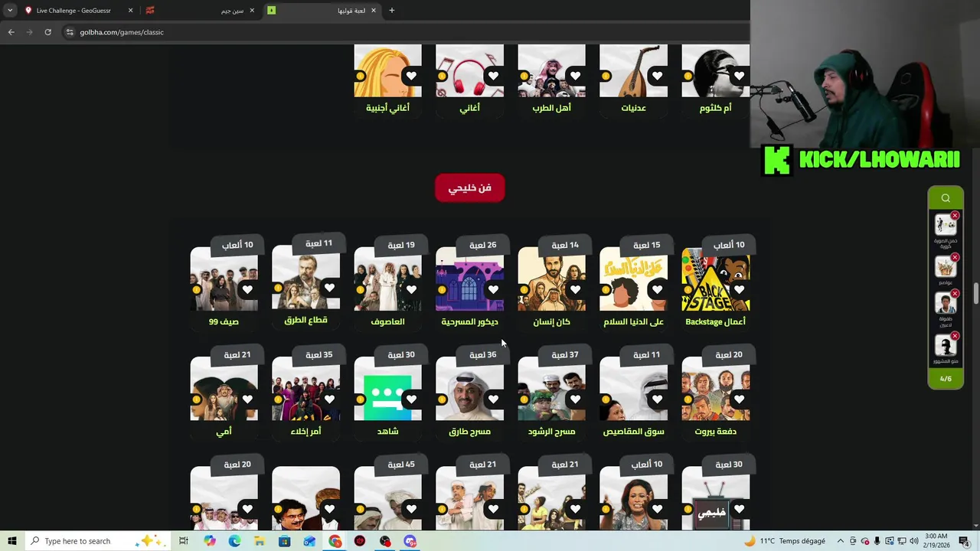Image resolution: width=980 pixels, height=551 pixels.
Task: Reload the golbha.com page
Action: pos(47,32)
